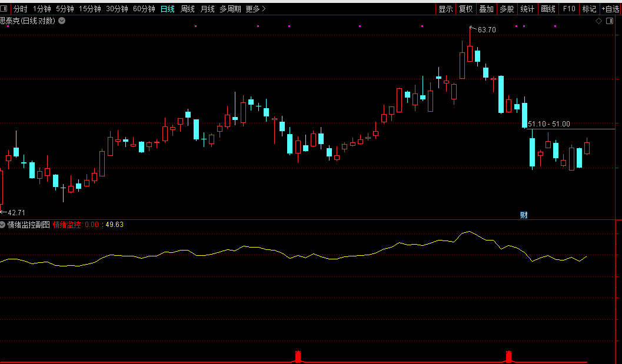The width and height of the screenshot is (622, 364).
Task: Open the 复权 price adjustment menu
Action: 465,9
